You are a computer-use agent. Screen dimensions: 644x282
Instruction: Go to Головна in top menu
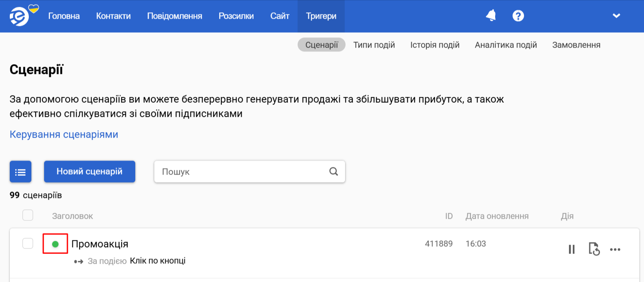(x=64, y=16)
